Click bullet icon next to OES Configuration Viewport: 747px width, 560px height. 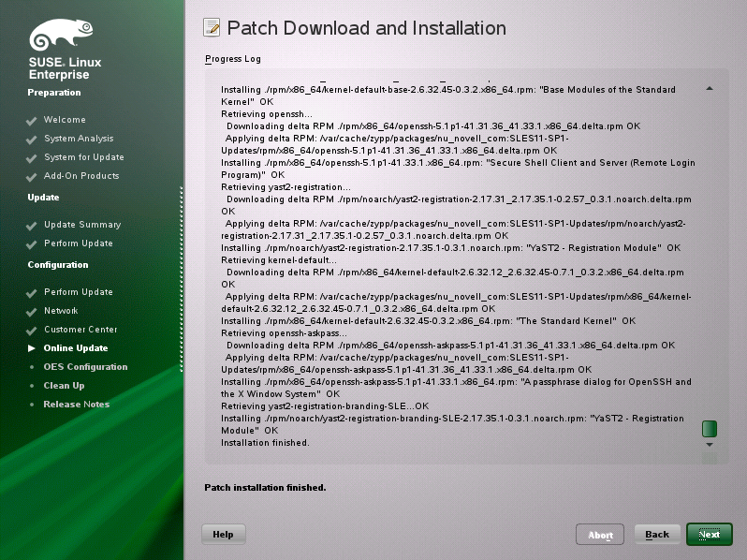tap(32, 367)
